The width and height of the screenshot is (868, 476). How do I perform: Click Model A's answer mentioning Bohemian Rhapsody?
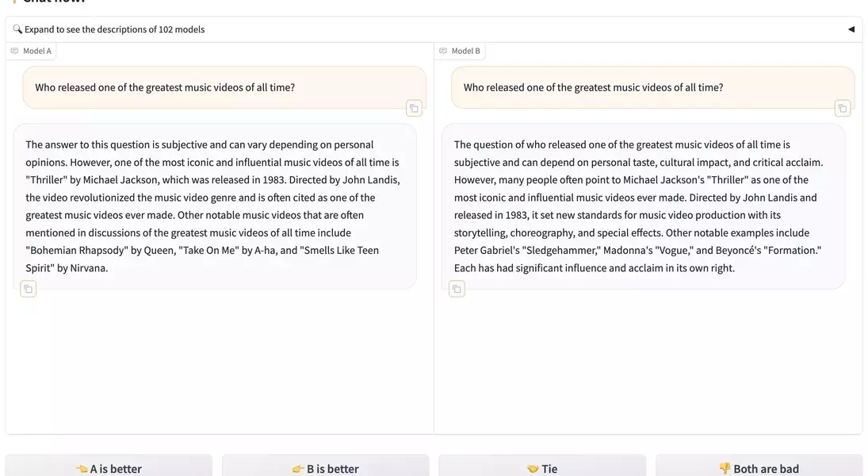tap(215, 206)
